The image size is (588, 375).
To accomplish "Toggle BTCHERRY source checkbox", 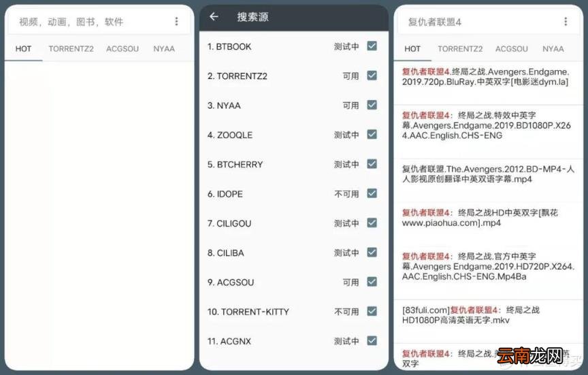I will point(372,164).
